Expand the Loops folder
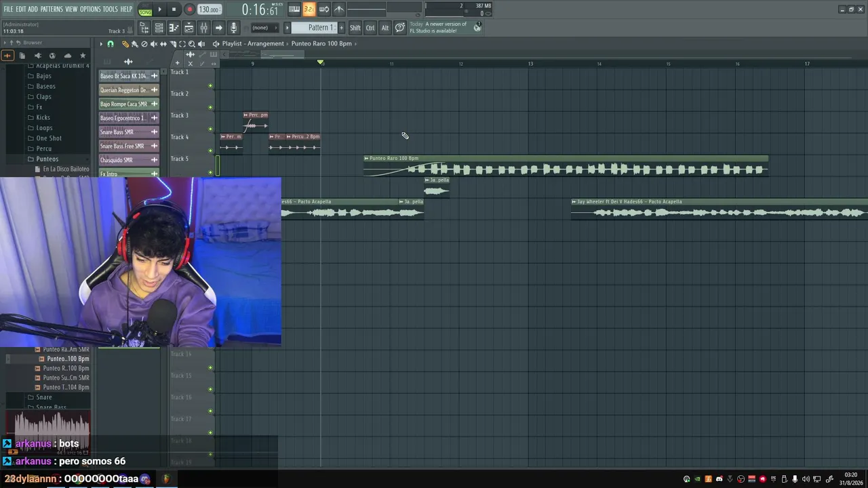 [40, 128]
